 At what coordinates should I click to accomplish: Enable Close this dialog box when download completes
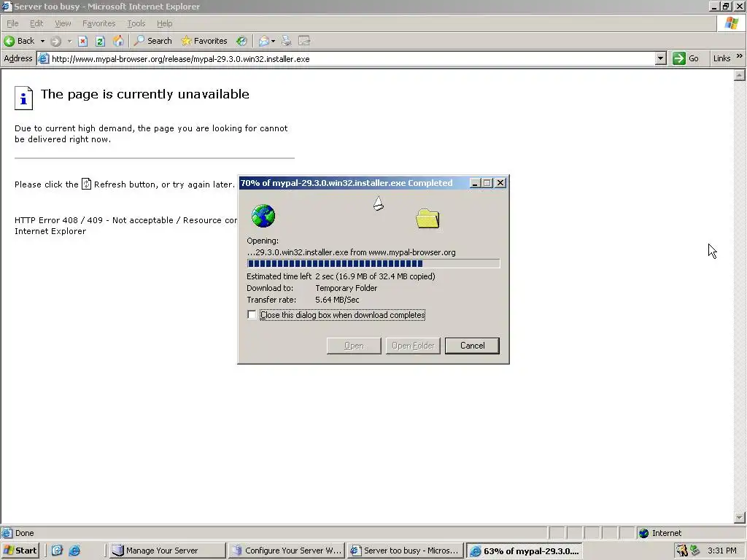click(252, 315)
